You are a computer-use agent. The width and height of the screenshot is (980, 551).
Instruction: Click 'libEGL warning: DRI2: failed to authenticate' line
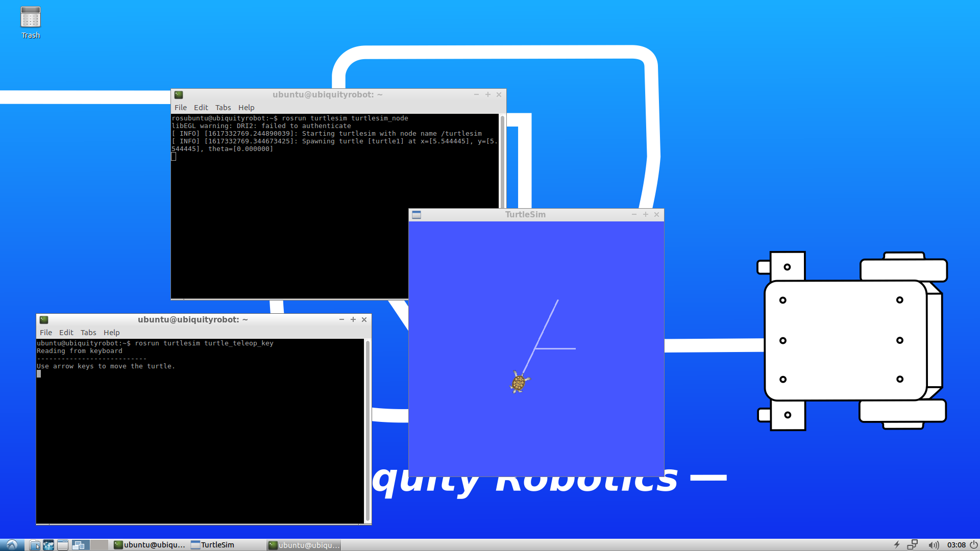[x=261, y=126]
